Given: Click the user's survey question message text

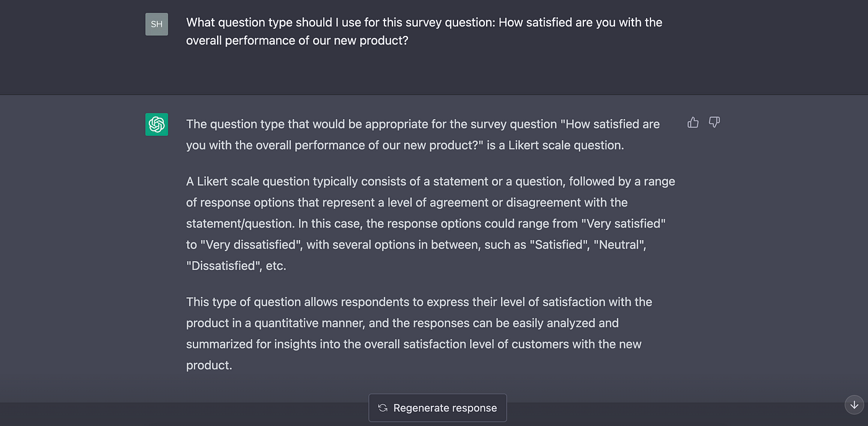Looking at the screenshot, I should [424, 32].
